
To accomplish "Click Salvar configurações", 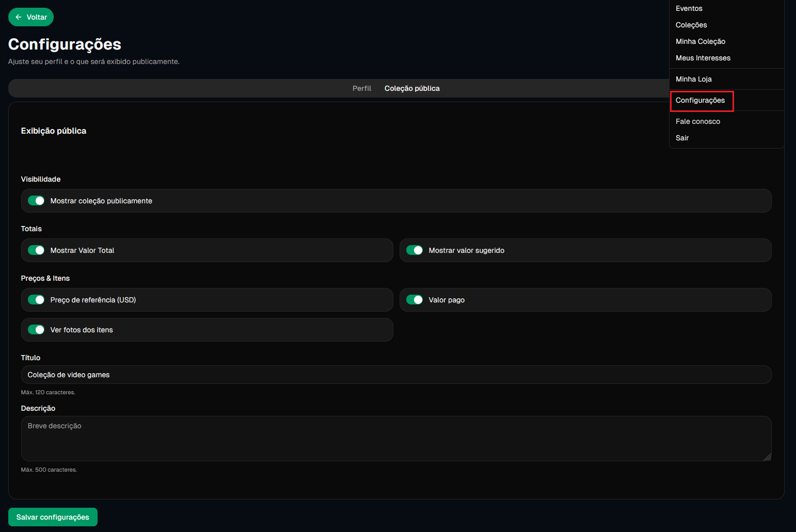I will [x=52, y=517].
